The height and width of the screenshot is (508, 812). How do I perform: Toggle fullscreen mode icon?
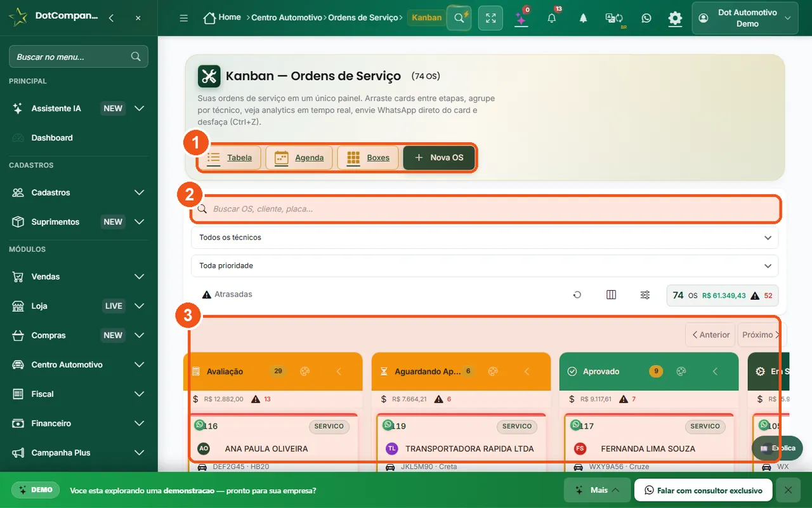click(490, 18)
